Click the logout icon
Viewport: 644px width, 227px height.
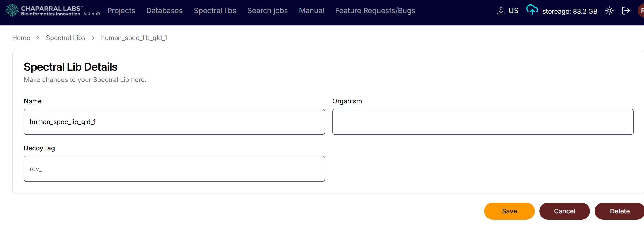click(x=626, y=11)
